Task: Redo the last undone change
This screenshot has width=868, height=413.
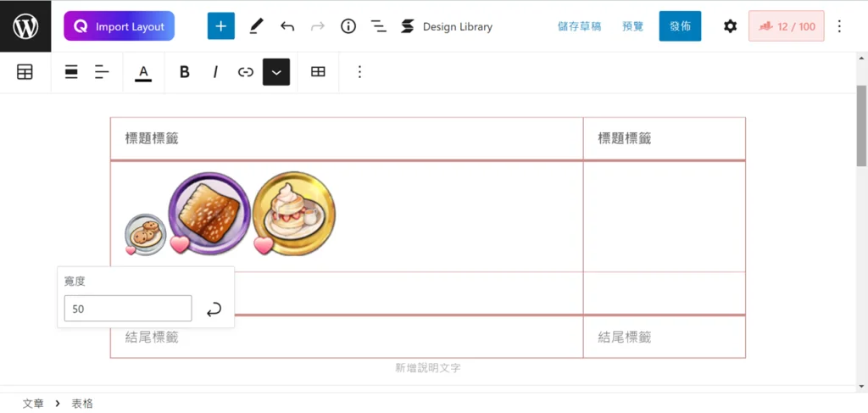Action: [318, 26]
